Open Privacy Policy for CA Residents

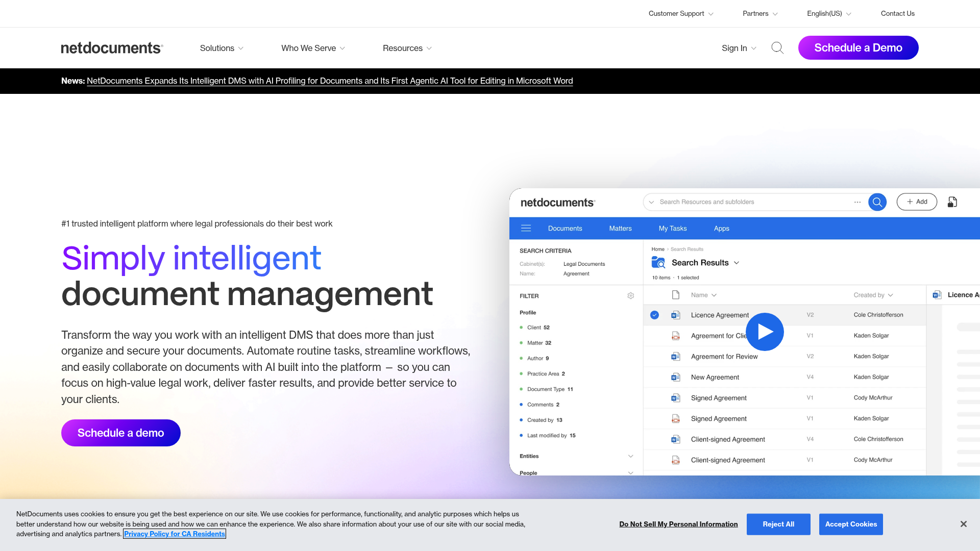(x=174, y=534)
